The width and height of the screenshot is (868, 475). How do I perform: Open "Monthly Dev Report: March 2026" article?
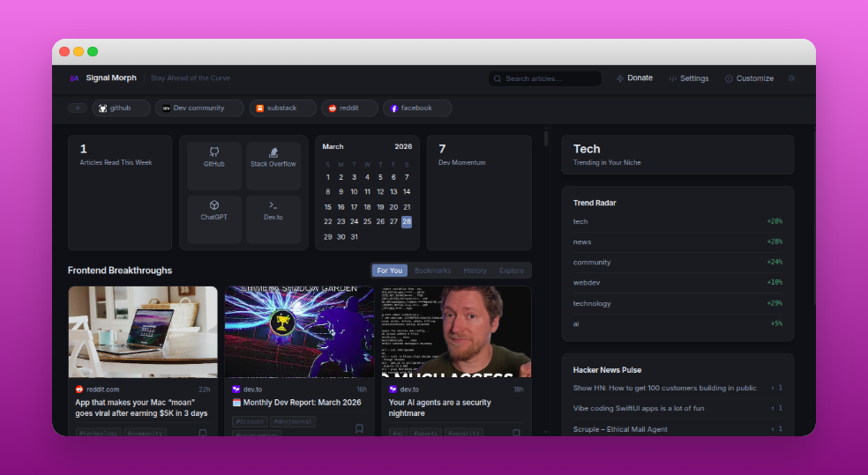click(296, 403)
